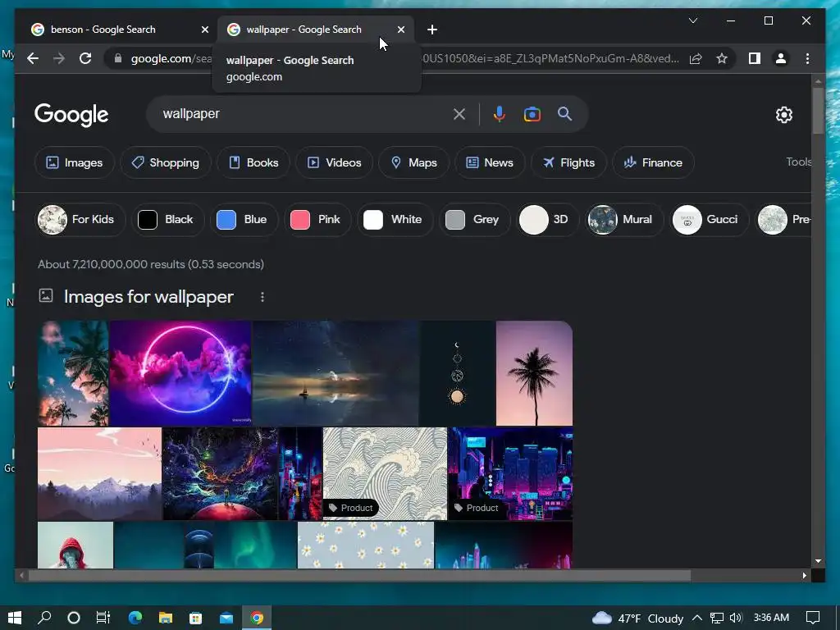Choose the White color chip
This screenshot has width=840, height=630.
(x=395, y=220)
